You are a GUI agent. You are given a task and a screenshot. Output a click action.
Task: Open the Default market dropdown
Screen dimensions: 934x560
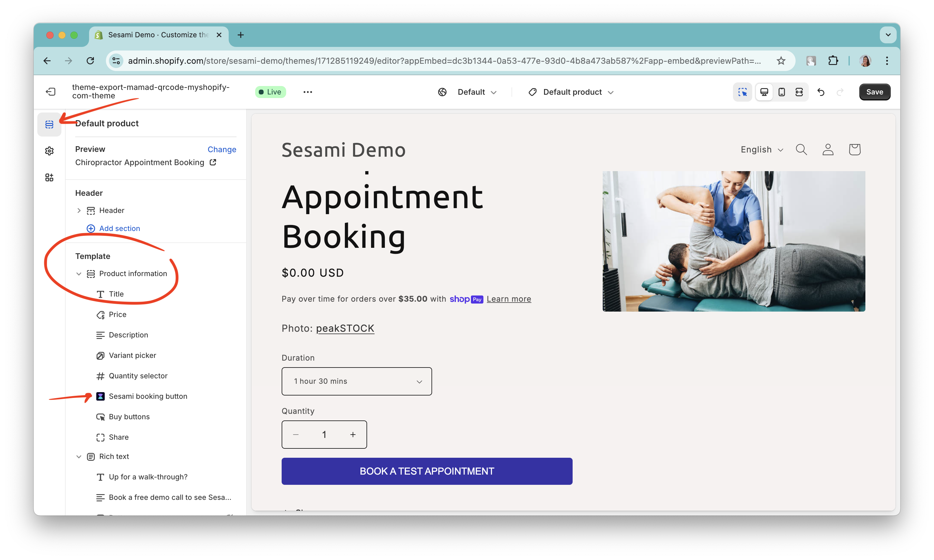(467, 92)
